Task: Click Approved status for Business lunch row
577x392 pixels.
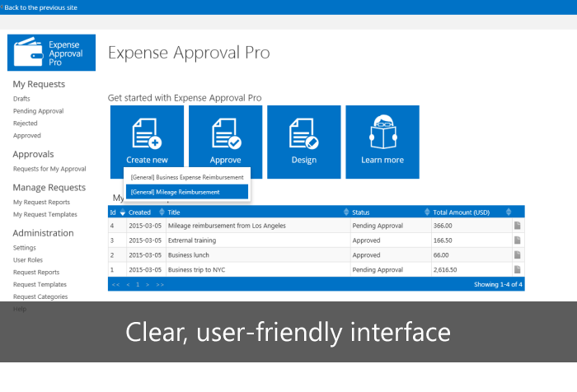Action: tap(366, 254)
